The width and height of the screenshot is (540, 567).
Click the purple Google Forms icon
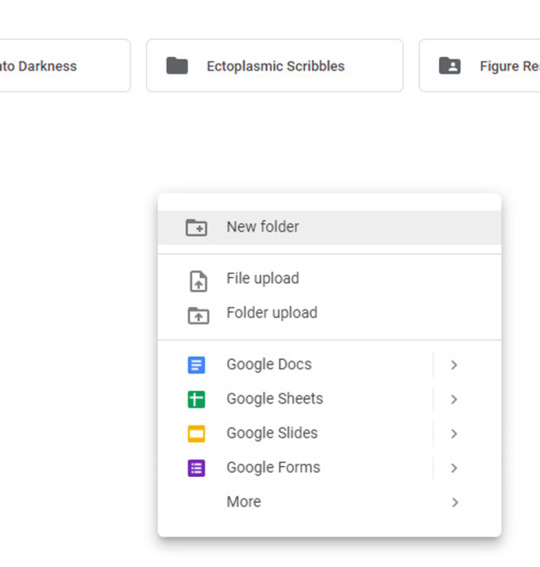pos(196,468)
